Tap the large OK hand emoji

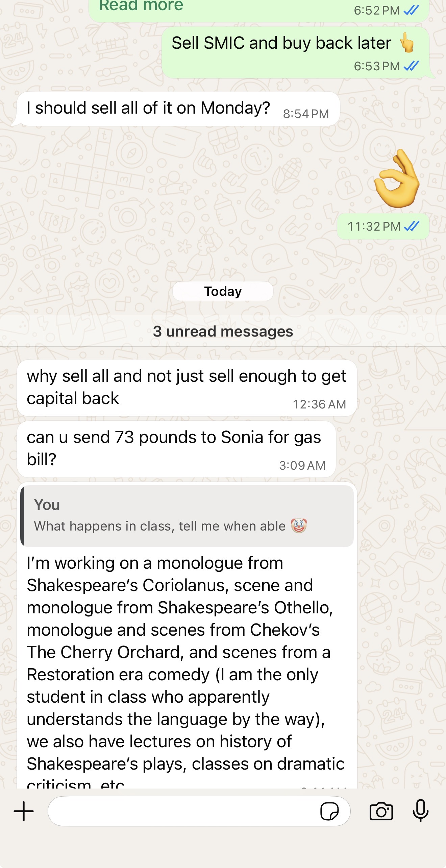(397, 179)
